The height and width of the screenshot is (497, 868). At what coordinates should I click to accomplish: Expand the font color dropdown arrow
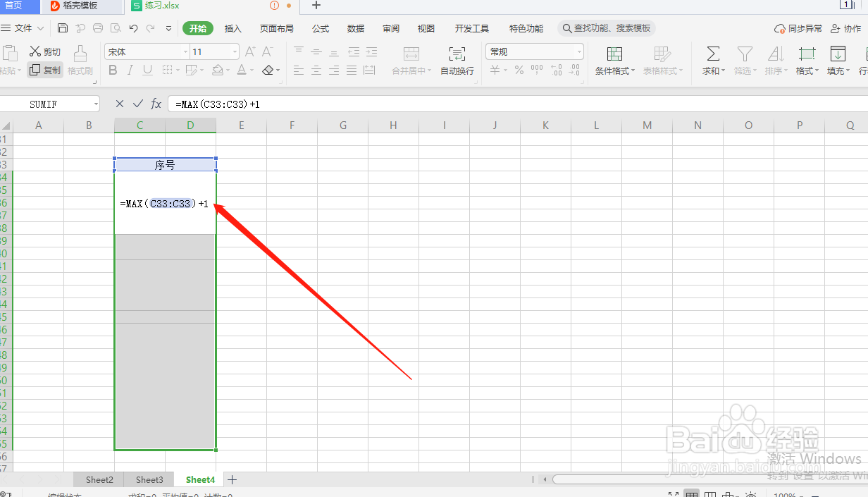pyautogui.click(x=252, y=70)
